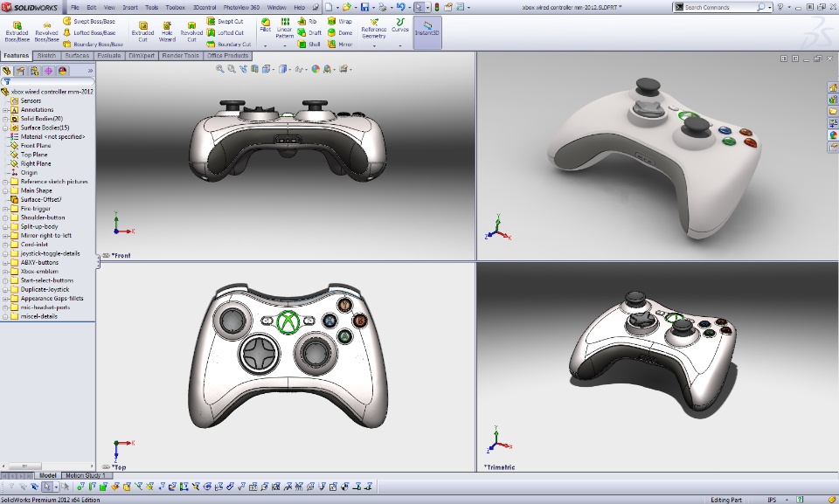Expand the Surface Bodies(15) tree node

(x=5, y=128)
